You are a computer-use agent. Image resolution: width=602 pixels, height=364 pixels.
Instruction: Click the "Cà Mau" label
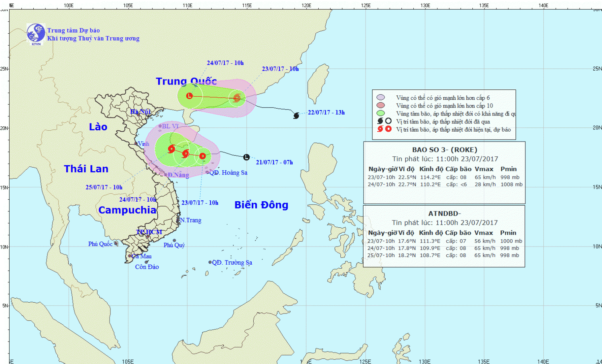click(142, 256)
